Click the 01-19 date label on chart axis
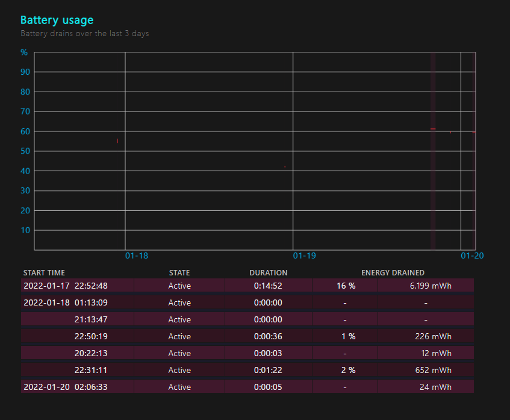Screen dimensions: 510x420 point(305,255)
